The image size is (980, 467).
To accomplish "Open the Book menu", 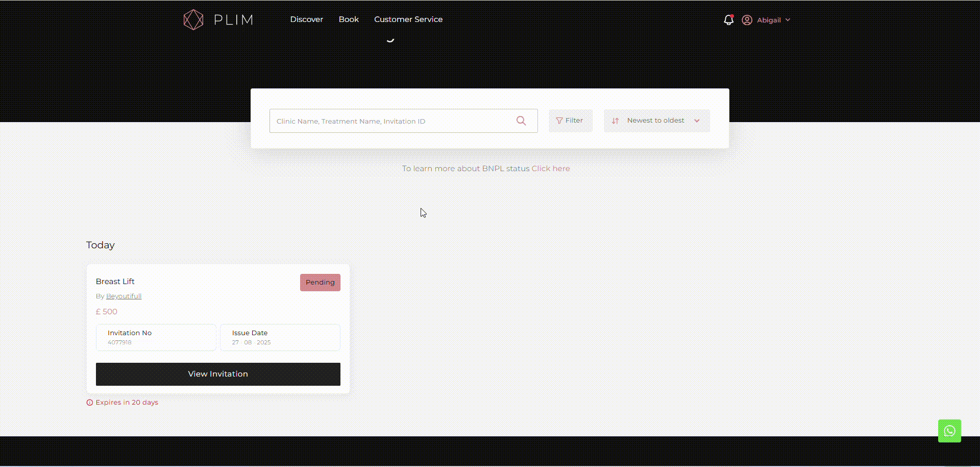I will click(349, 19).
